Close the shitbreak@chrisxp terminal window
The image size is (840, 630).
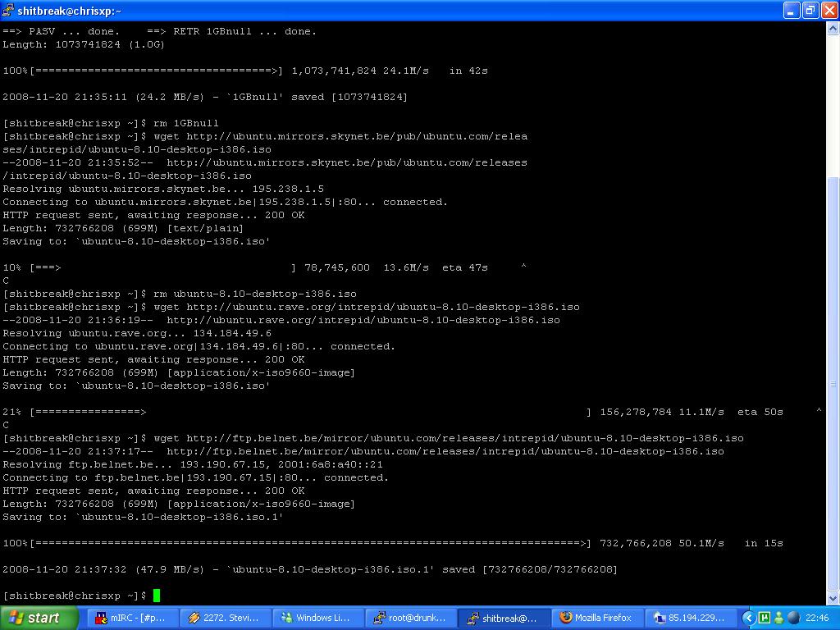tap(830, 10)
